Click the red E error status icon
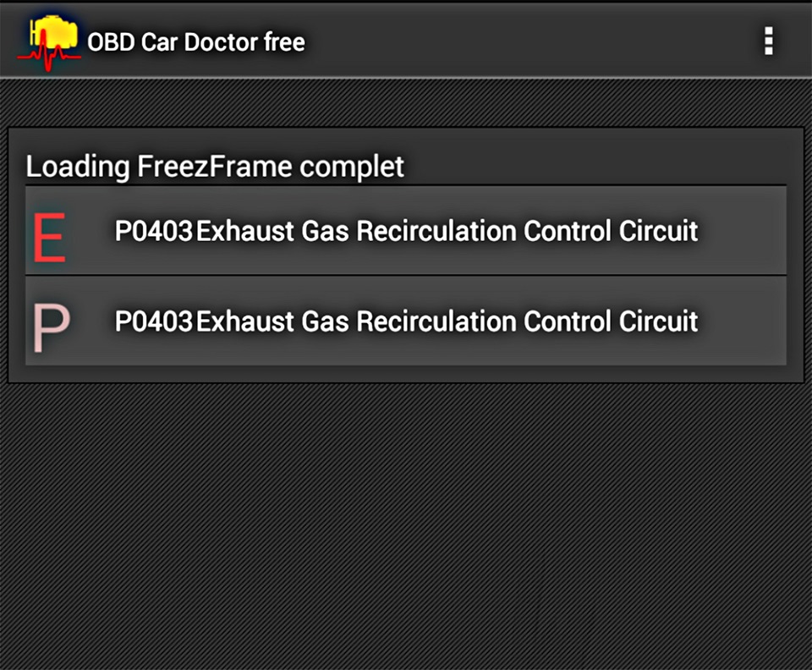This screenshot has height=670, width=812. (49, 237)
